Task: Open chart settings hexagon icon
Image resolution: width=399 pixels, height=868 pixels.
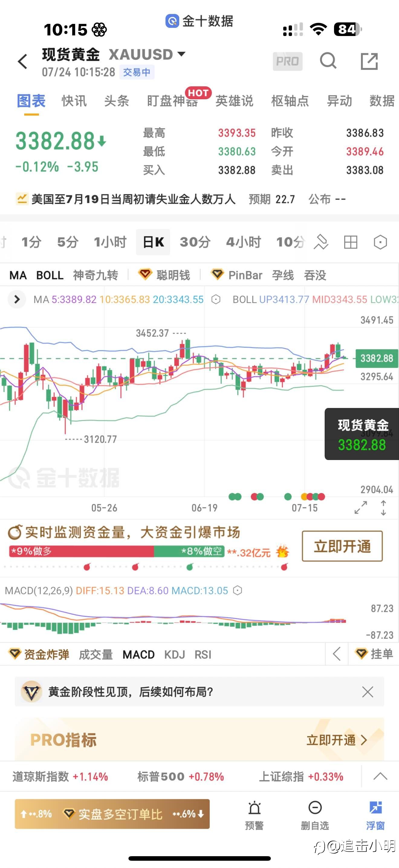Action: [x=380, y=242]
